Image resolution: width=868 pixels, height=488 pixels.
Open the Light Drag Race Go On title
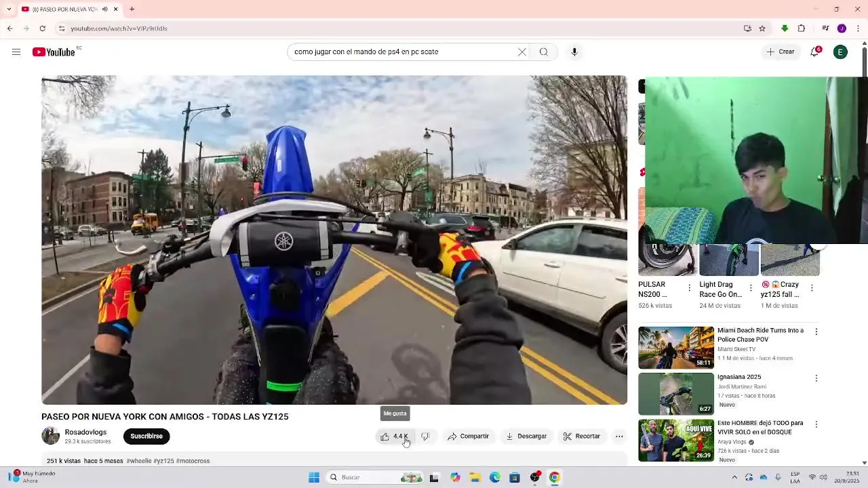click(x=721, y=289)
